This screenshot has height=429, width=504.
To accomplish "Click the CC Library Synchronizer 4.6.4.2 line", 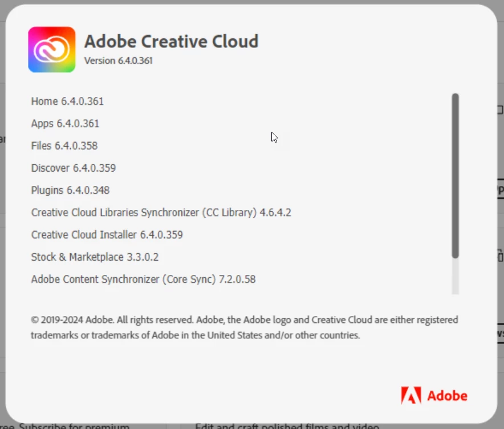I will tap(161, 213).
